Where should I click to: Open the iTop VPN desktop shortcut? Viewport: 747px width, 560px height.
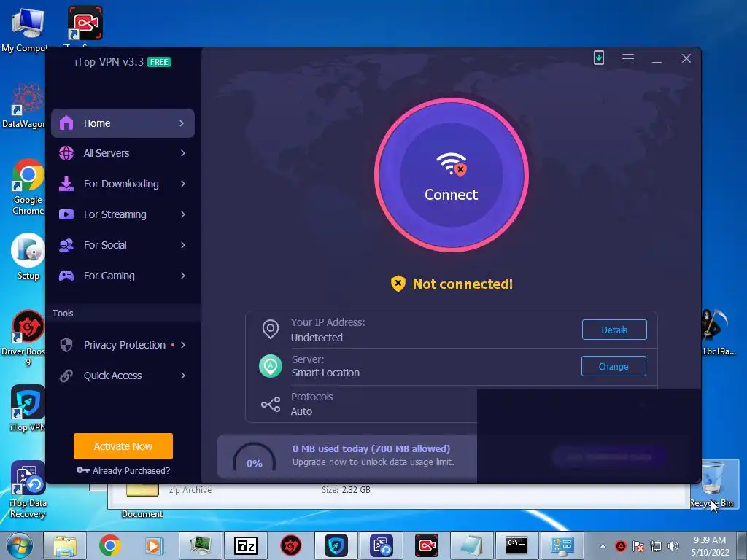[28, 408]
